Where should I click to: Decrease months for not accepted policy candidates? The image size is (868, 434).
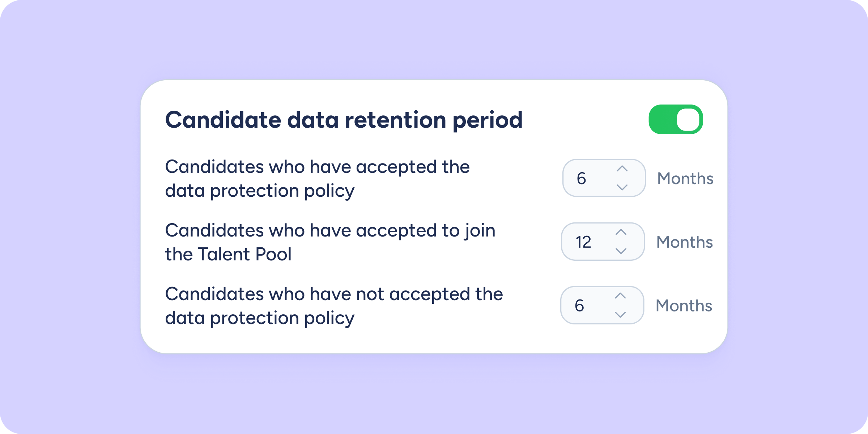pyautogui.click(x=620, y=315)
